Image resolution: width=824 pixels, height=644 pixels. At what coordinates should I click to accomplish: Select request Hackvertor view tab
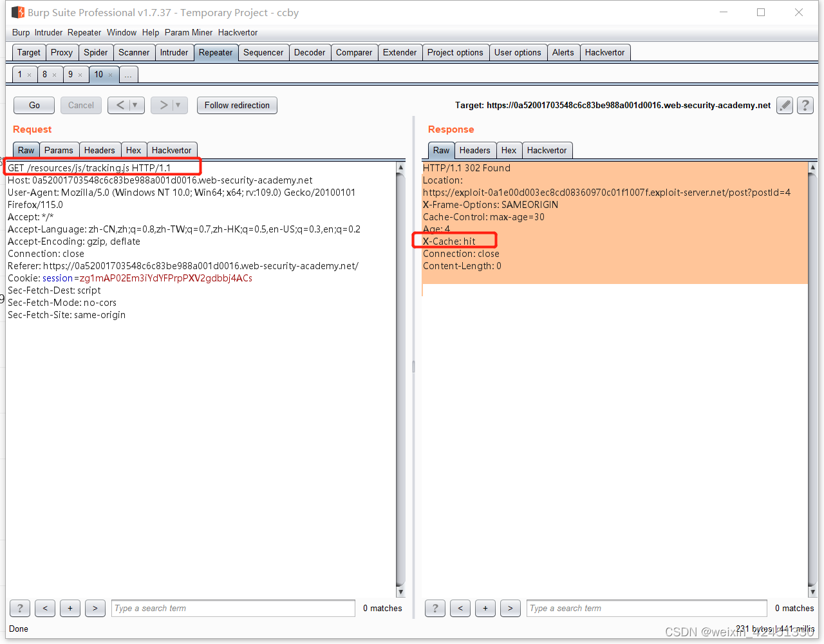pyautogui.click(x=171, y=150)
